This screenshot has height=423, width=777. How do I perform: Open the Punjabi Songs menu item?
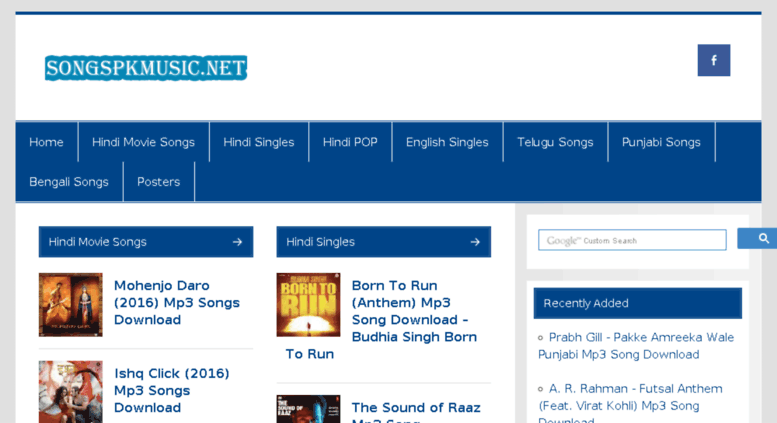(661, 142)
